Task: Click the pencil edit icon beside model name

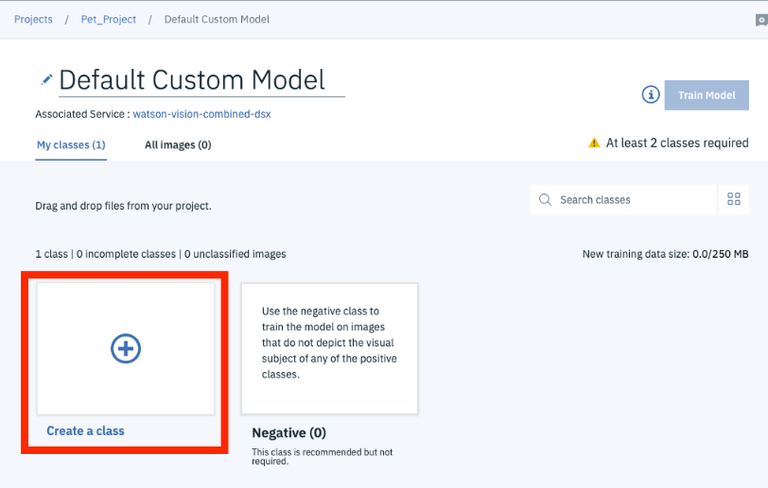Action: (46, 79)
